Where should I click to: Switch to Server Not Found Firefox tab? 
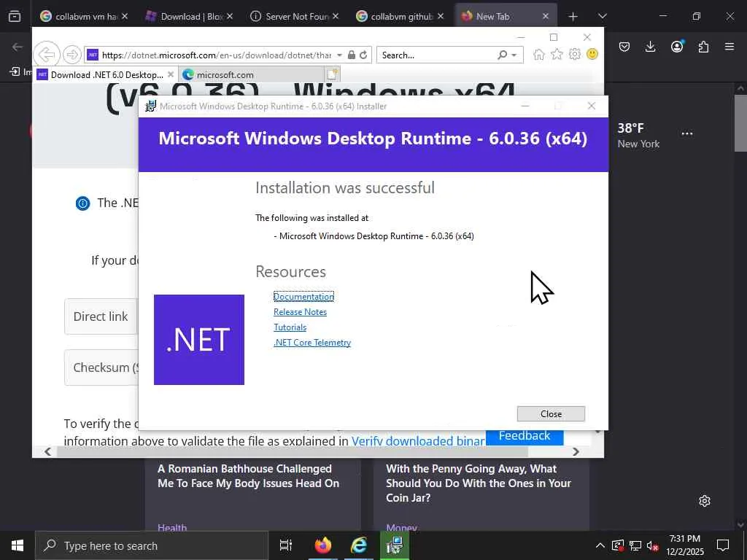click(295, 16)
